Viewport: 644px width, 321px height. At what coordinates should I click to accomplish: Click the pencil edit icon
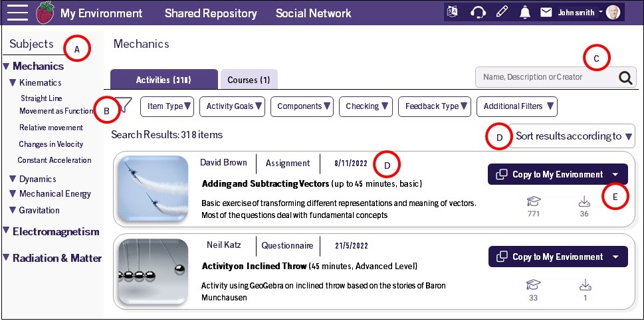502,13
